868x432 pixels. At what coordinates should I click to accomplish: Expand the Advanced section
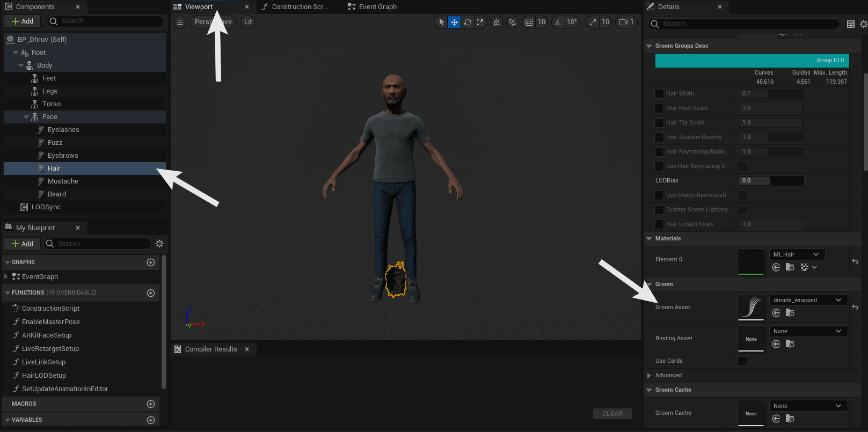[x=649, y=376]
